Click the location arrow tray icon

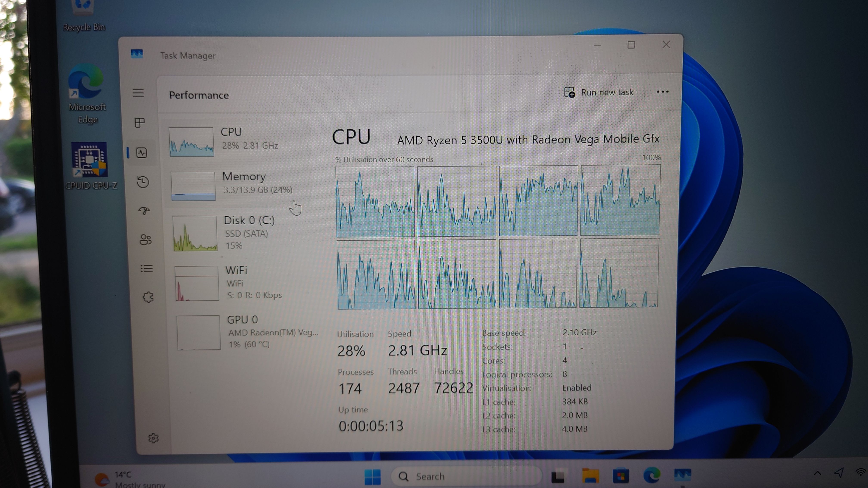point(839,473)
